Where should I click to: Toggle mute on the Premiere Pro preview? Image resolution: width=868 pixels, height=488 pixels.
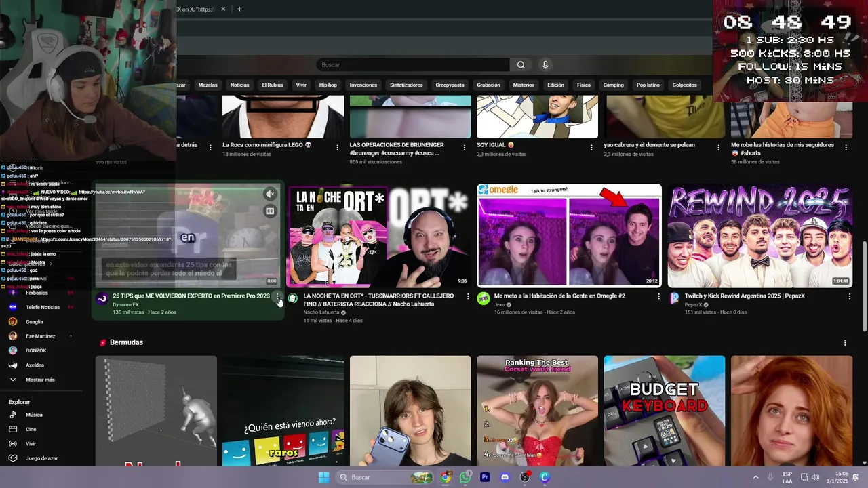270,195
